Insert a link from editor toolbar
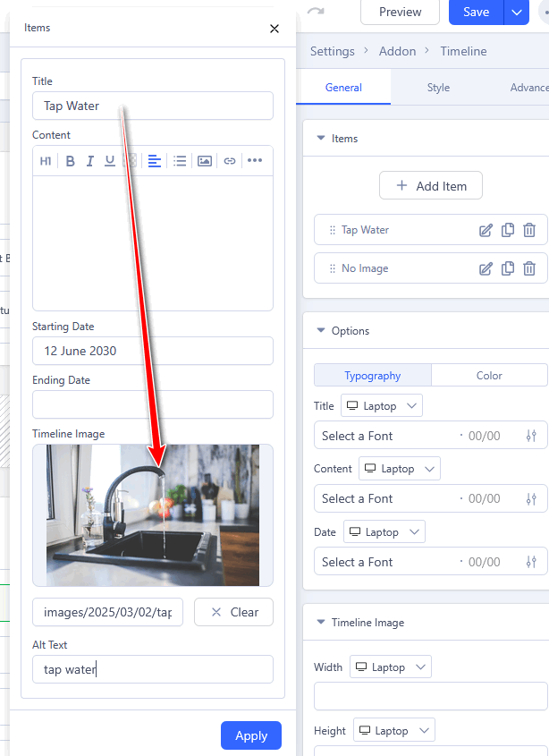 click(230, 161)
